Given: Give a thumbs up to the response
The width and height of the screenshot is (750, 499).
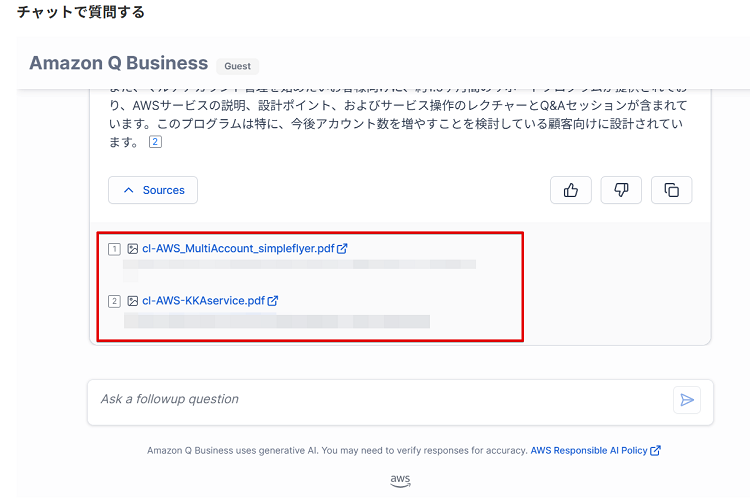Looking at the screenshot, I should pyautogui.click(x=571, y=190).
